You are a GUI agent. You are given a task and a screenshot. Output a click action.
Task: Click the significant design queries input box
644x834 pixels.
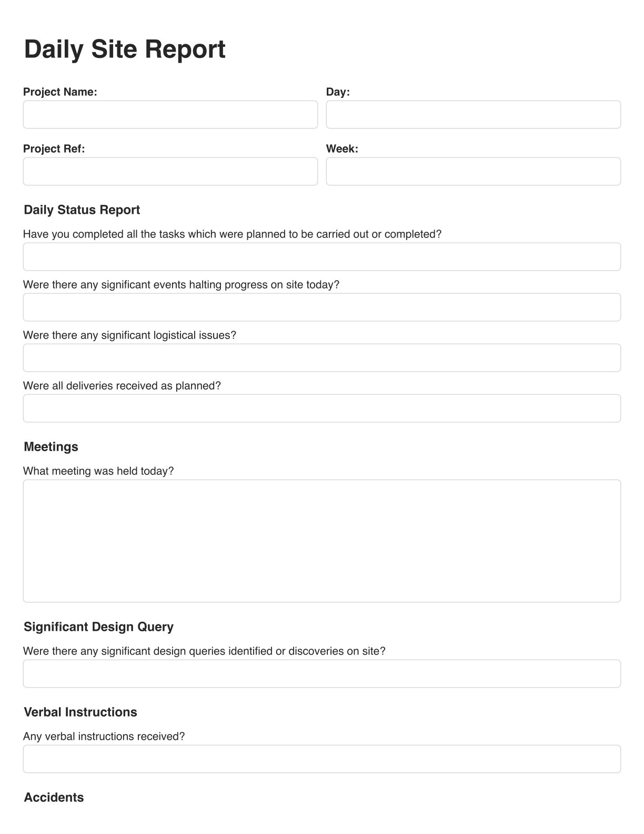coord(321,674)
